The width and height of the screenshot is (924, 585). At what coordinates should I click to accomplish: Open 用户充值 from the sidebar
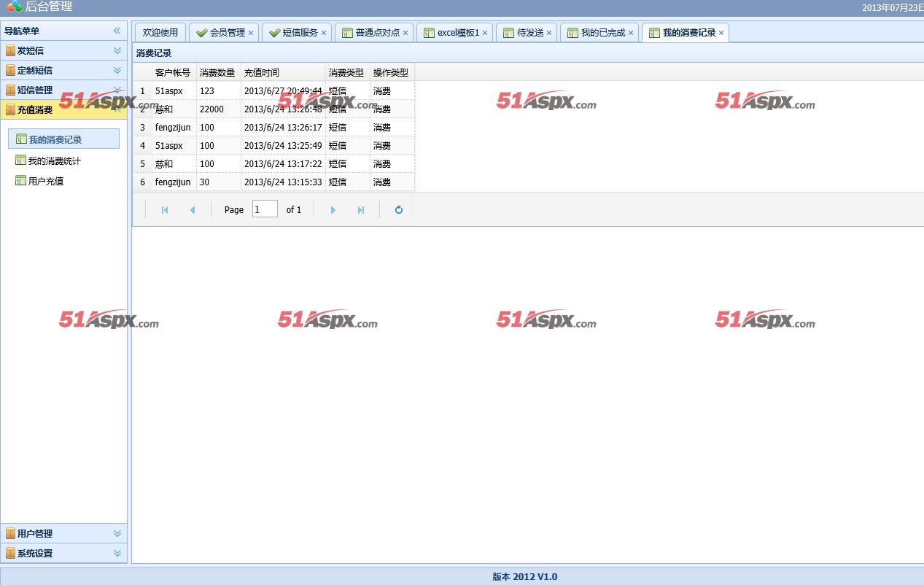tap(46, 181)
